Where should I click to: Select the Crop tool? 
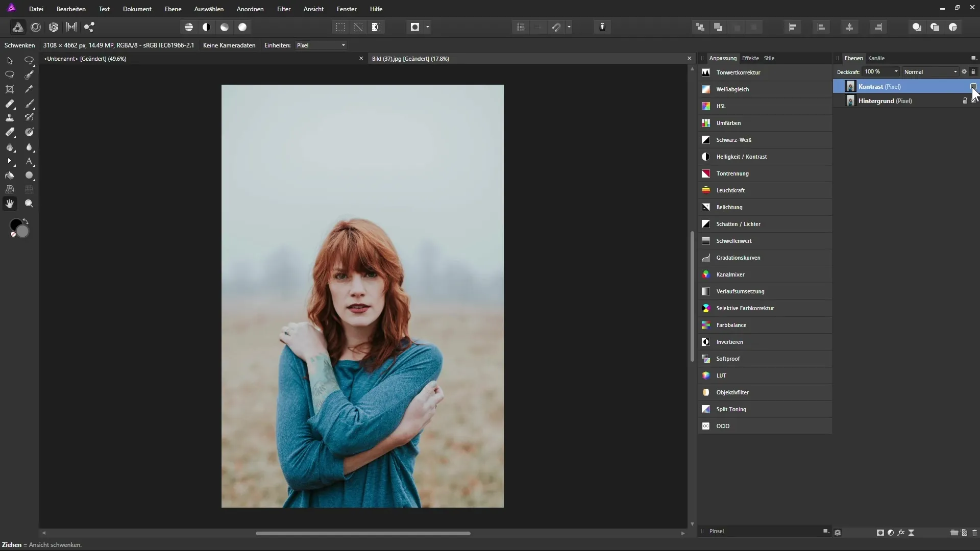10,89
